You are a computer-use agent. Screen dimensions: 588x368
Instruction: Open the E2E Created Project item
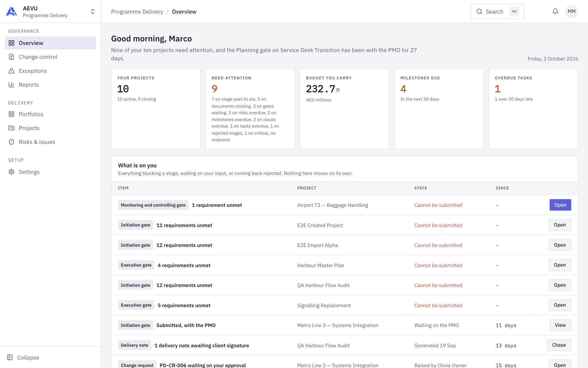pyautogui.click(x=560, y=225)
